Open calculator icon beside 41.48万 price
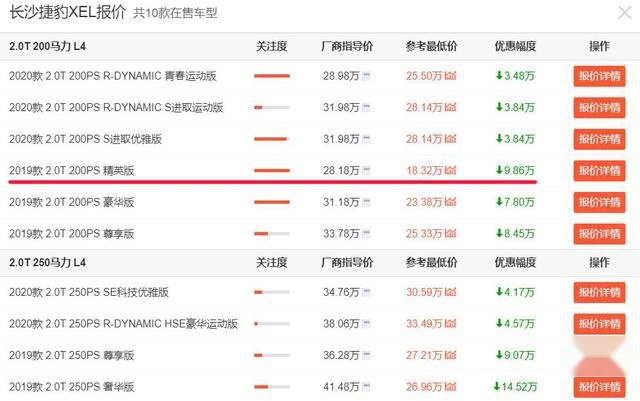The height and width of the screenshot is (401, 640). pyautogui.click(x=366, y=387)
